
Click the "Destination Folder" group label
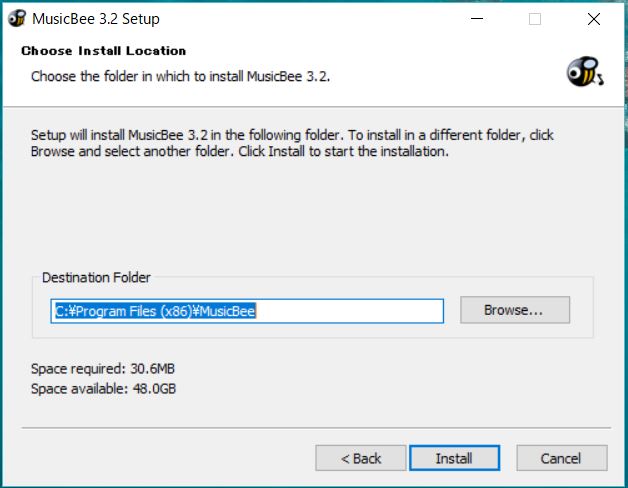96,277
